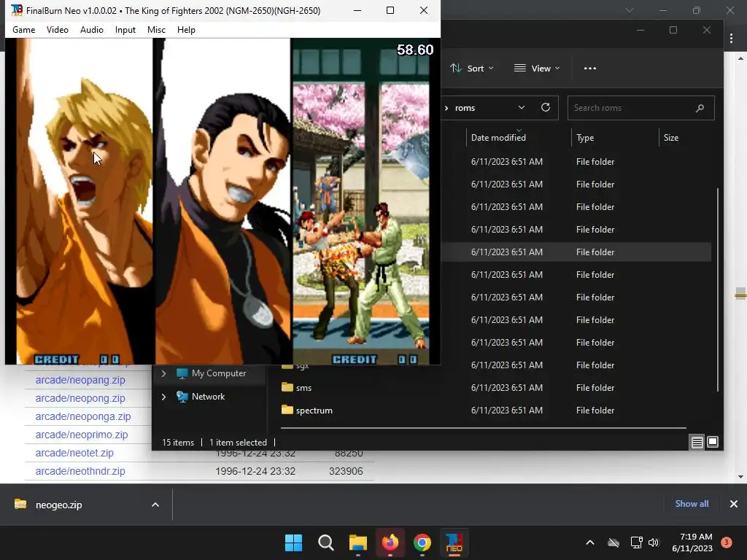Click the browser page vertical scrollbar thumb
Viewport: 747px width, 560px height.
[740, 294]
